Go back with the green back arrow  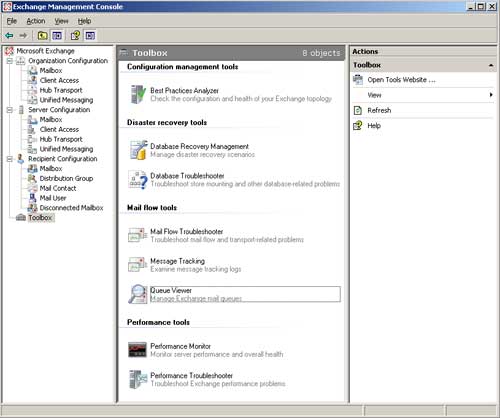point(9,35)
